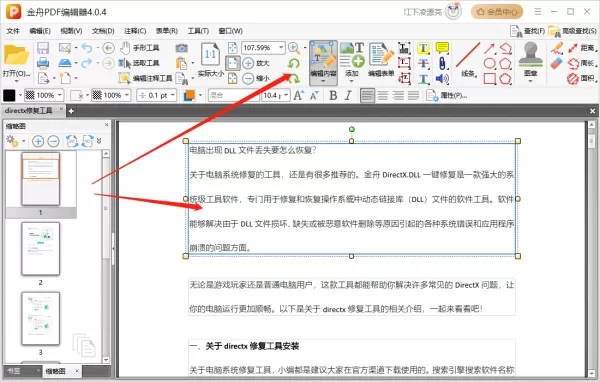Viewport: 600px width, 382px height.
Task: Select the Line (线条) drawing tool
Action: click(x=468, y=59)
